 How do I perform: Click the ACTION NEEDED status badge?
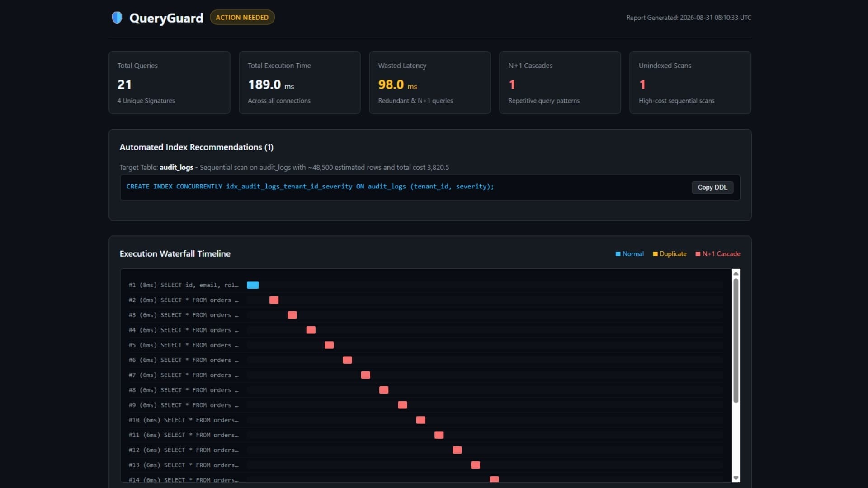tap(242, 17)
